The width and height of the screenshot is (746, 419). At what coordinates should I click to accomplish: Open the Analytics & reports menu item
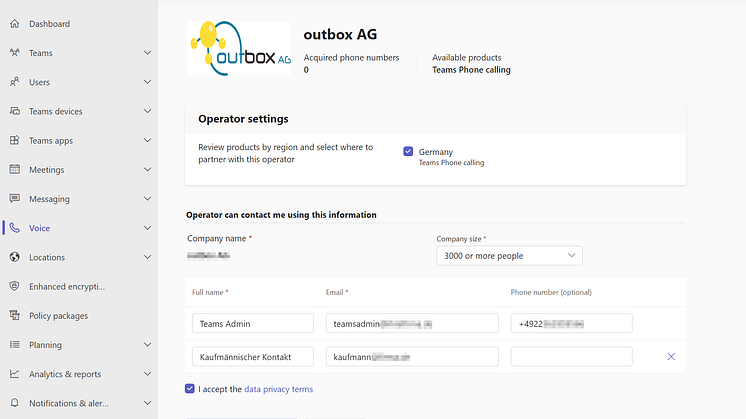(65, 374)
